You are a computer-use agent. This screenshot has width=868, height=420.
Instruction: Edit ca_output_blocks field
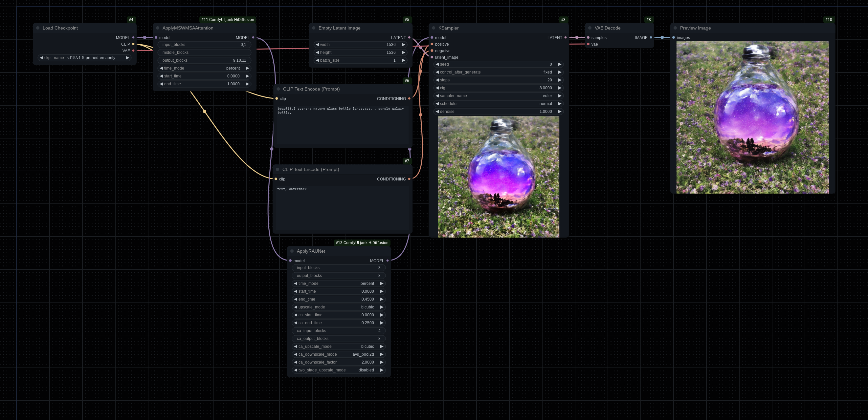pyautogui.click(x=339, y=339)
